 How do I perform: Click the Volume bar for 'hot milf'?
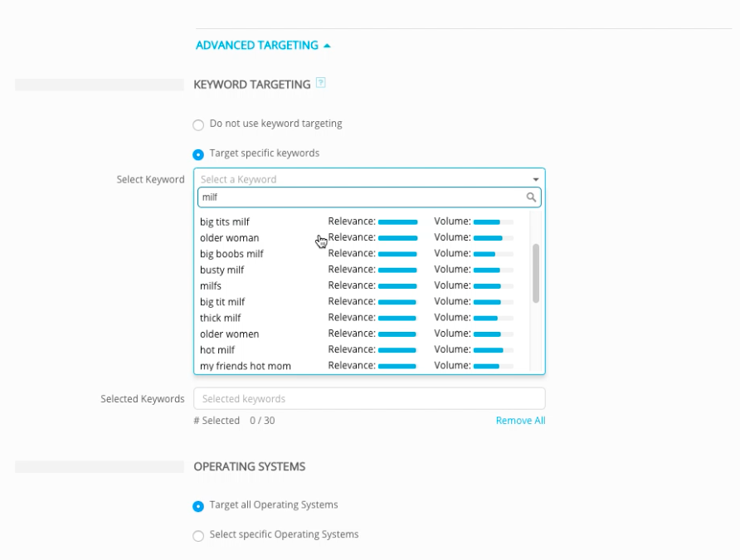click(x=493, y=350)
